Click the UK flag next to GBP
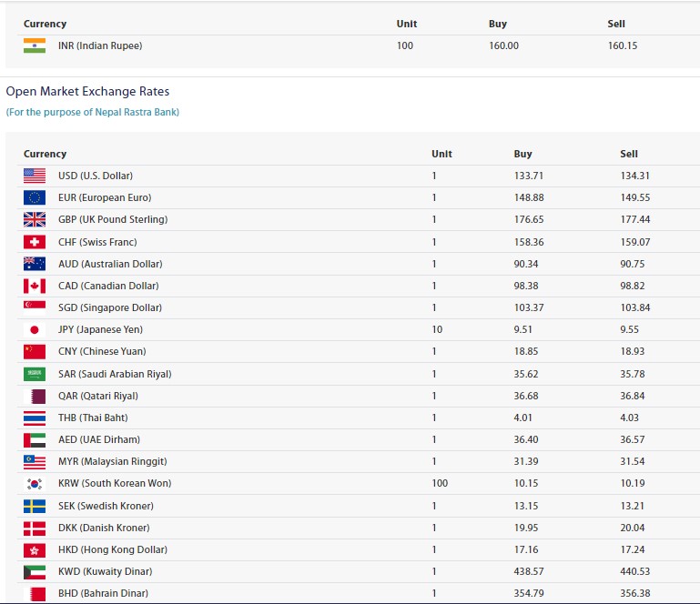The image size is (700, 604). (x=35, y=219)
